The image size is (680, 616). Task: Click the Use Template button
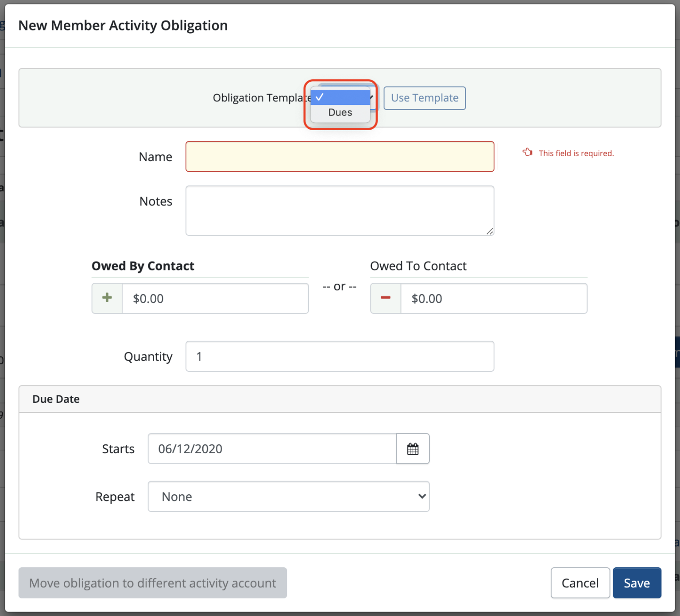point(424,98)
